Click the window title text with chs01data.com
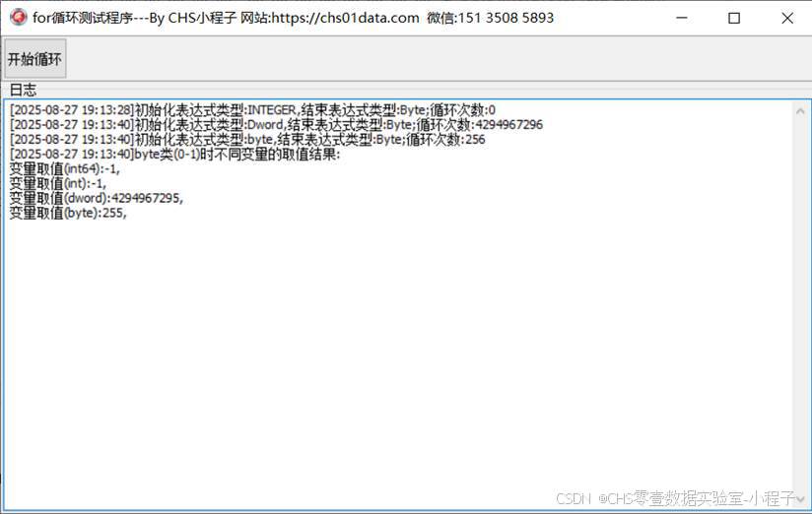 click(x=293, y=18)
